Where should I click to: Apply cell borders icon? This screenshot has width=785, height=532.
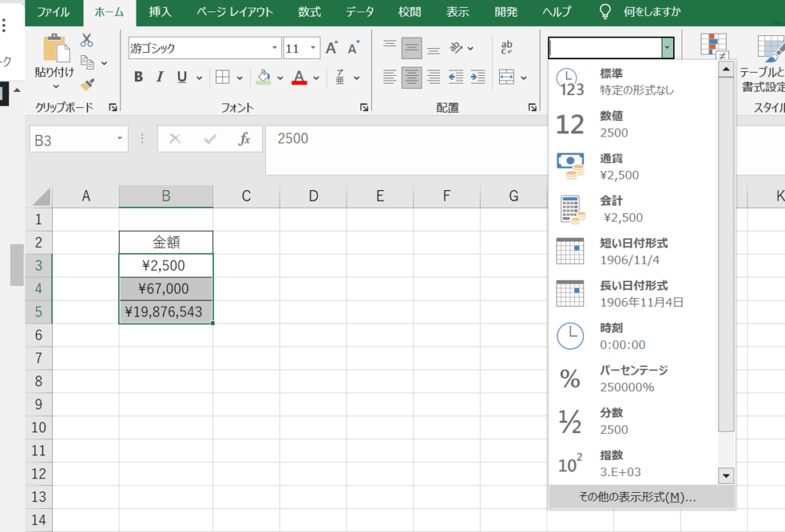coord(222,77)
